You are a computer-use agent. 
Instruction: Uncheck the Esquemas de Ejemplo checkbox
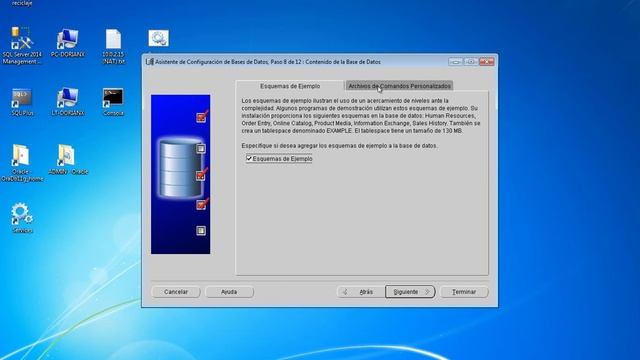pos(249,158)
